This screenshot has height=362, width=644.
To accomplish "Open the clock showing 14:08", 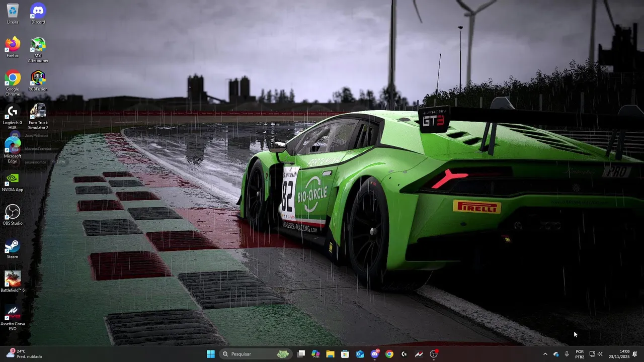I will [619, 354].
